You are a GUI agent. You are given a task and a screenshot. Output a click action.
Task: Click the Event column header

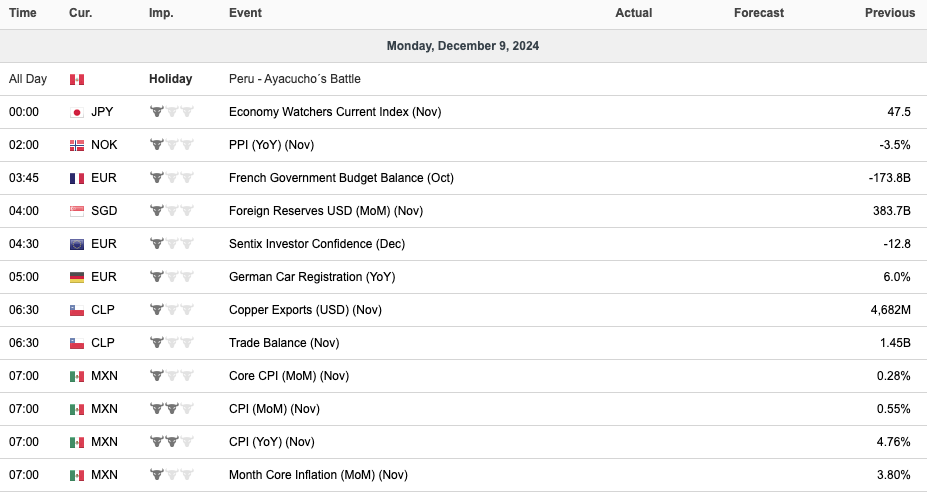(x=245, y=13)
